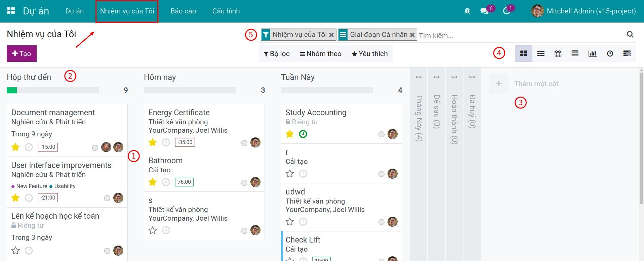Click the bug debug tools icon
The image size is (644, 261).
tap(467, 11)
